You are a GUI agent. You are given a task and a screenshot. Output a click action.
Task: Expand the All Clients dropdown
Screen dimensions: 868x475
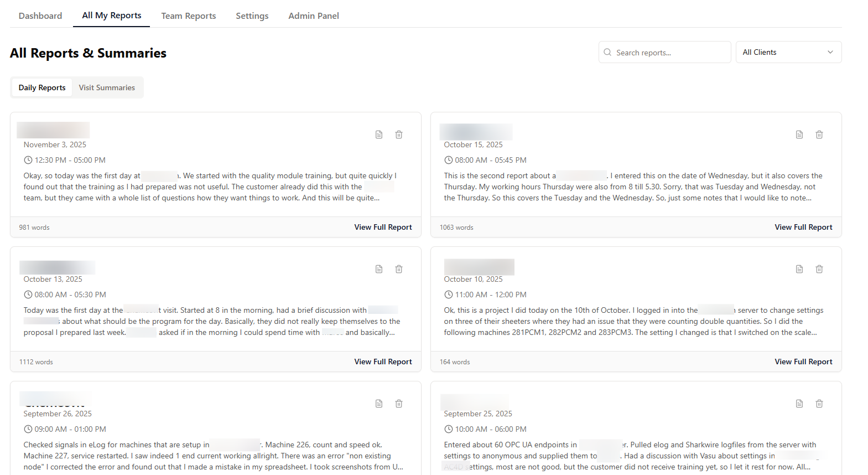(x=788, y=52)
